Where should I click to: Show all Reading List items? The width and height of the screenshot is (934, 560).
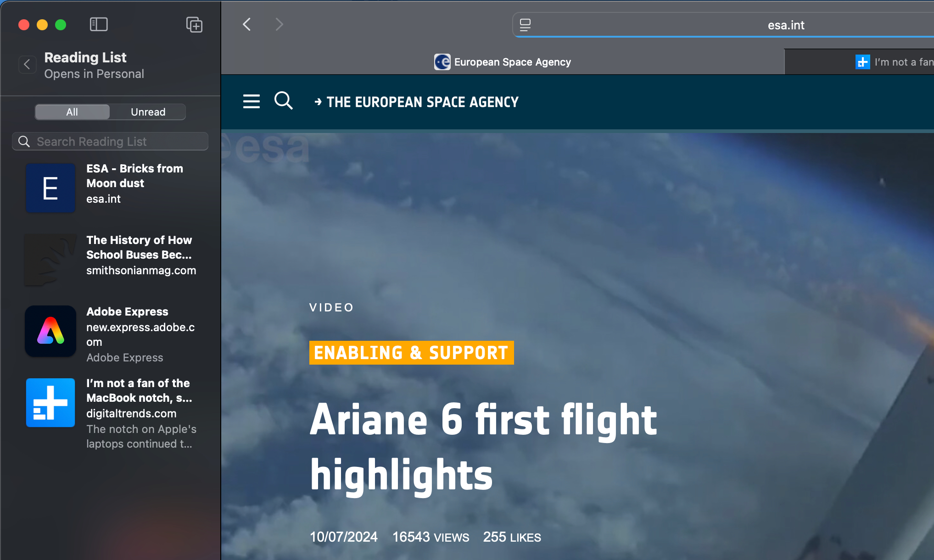click(x=72, y=112)
